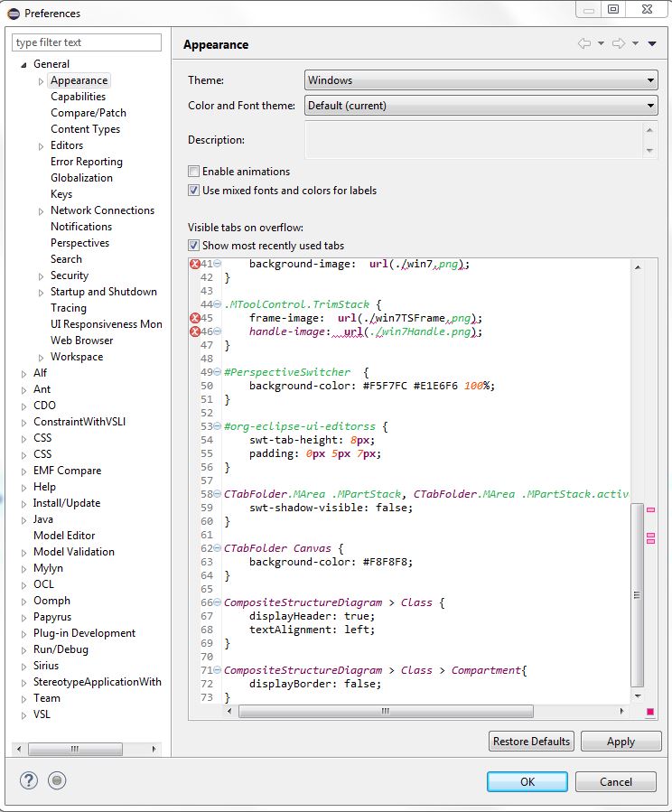The image size is (672, 812).
Task: Toggle Use mixed fonts and colors for labels
Action: 193,191
